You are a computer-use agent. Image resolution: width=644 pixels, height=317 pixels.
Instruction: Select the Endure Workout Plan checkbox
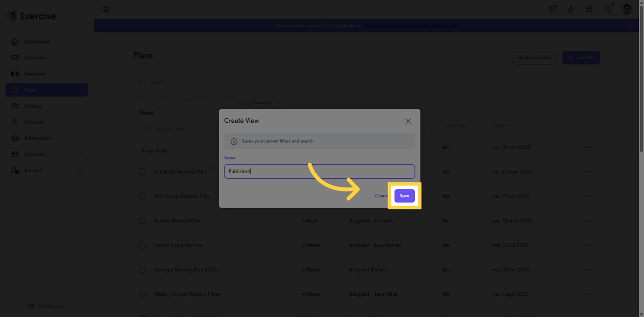[143, 220]
